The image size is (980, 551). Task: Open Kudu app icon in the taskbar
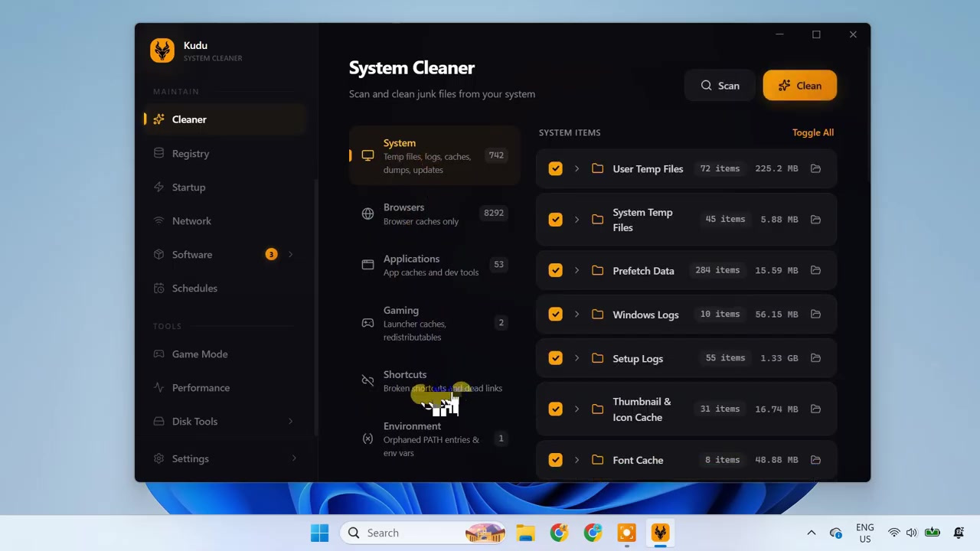660,533
